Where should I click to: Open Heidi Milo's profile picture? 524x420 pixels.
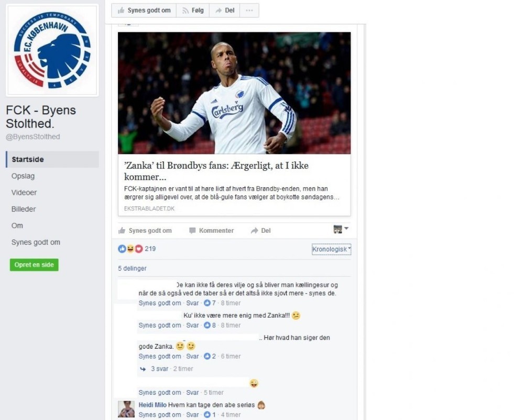click(x=126, y=409)
